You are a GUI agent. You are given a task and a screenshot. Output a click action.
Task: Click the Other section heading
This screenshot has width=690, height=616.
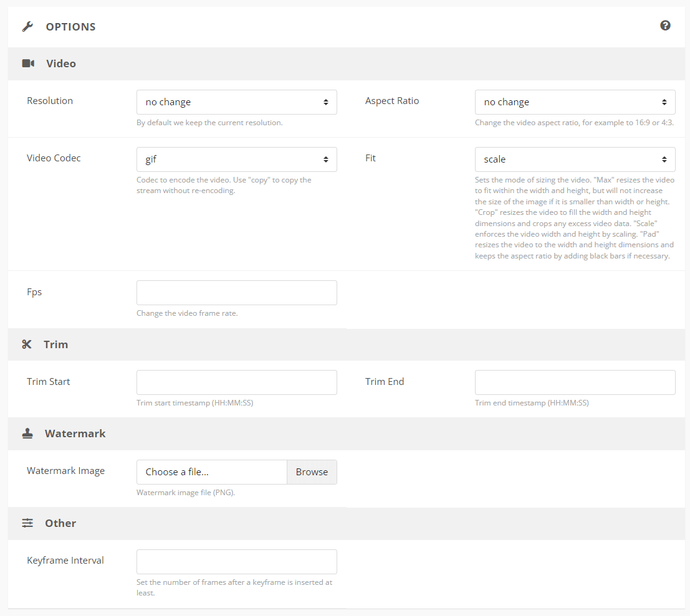60,523
